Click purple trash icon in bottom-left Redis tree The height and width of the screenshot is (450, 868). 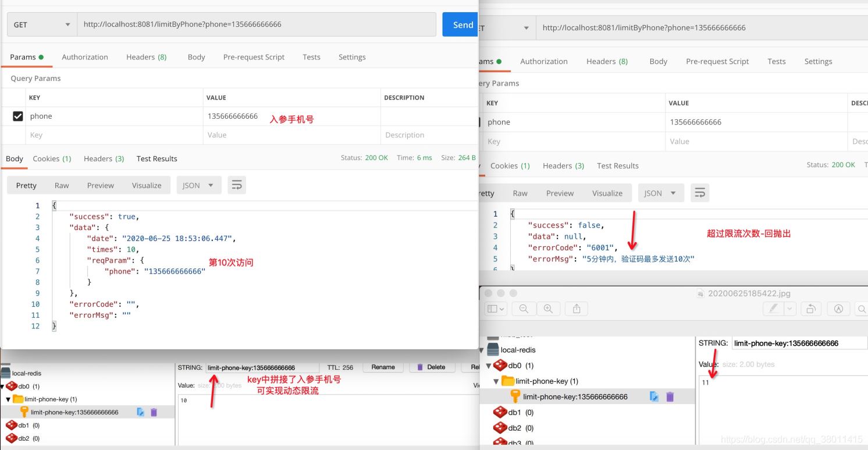tap(154, 412)
